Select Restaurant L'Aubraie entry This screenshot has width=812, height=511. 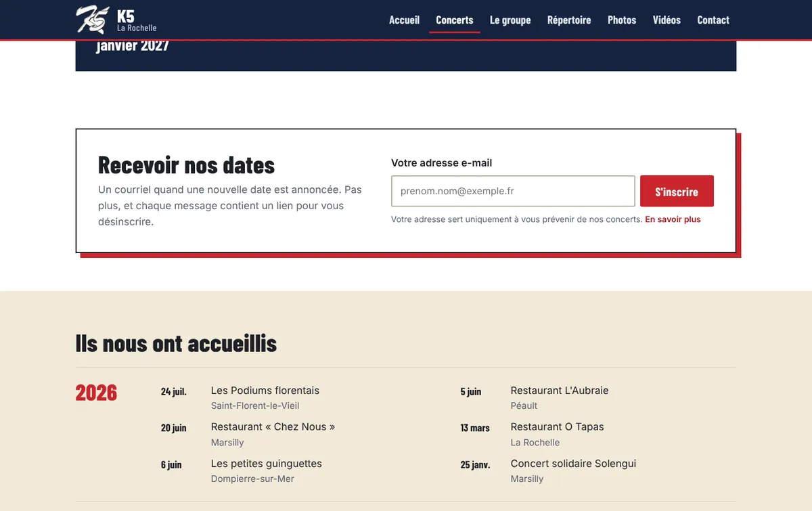(560, 391)
